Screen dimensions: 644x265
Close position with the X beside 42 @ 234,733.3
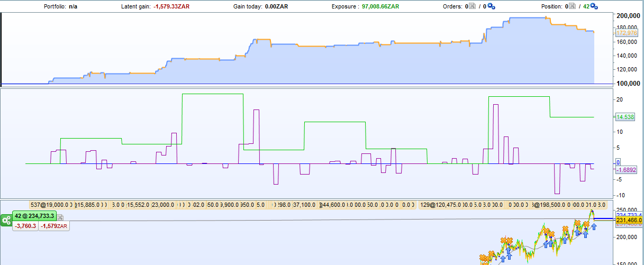60,217
